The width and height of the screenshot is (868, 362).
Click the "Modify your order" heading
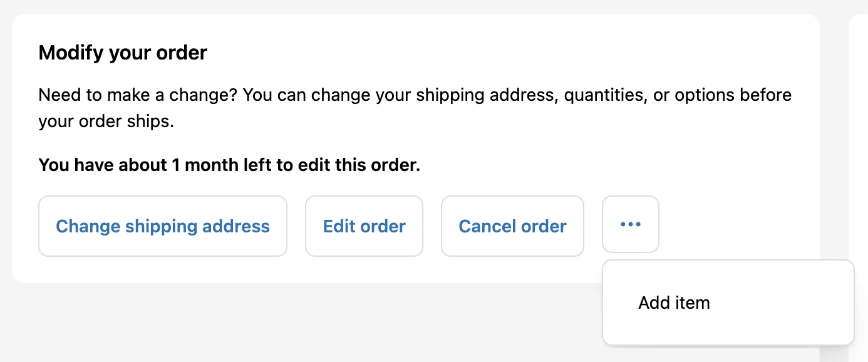[123, 53]
